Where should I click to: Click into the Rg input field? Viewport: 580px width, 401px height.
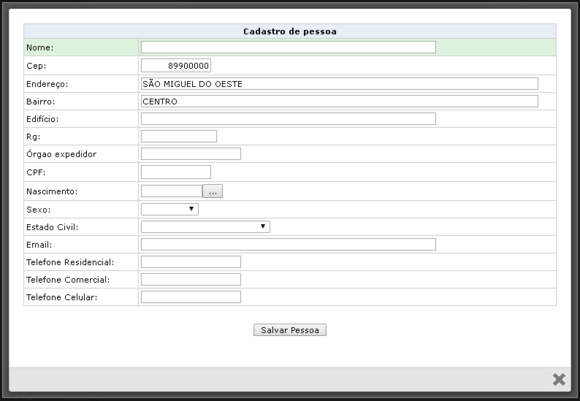click(179, 136)
